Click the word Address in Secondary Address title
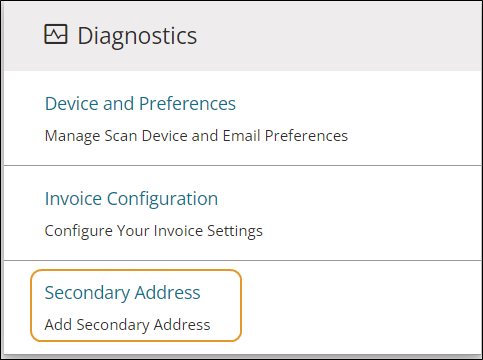Image resolution: width=483 pixels, height=360 pixels. pyautogui.click(x=167, y=293)
